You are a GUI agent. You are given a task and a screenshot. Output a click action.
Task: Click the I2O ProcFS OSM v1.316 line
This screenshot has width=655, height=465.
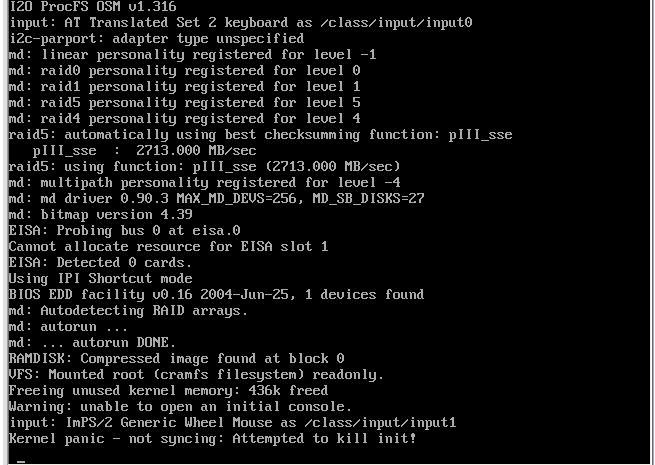tap(92, 6)
